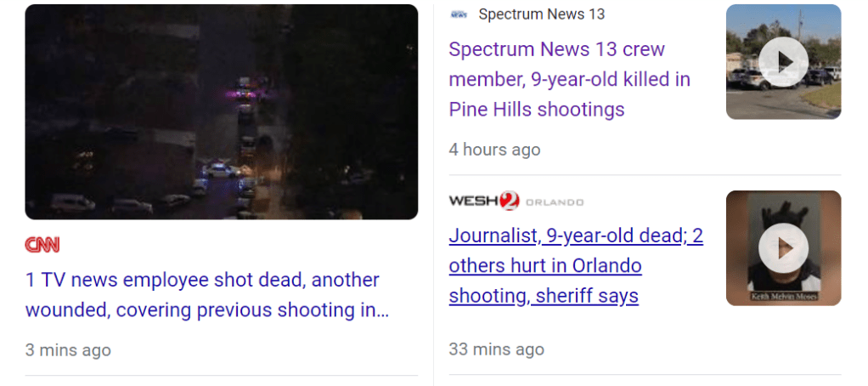Play the Keith Melvin Moses video
The height and width of the screenshot is (386, 868).
[783, 248]
